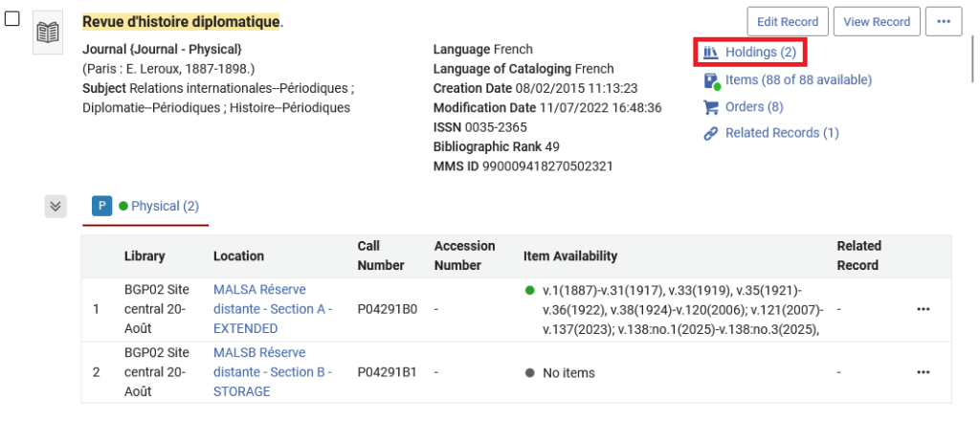
Task: Click the grey No items status dot
Action: (530, 373)
